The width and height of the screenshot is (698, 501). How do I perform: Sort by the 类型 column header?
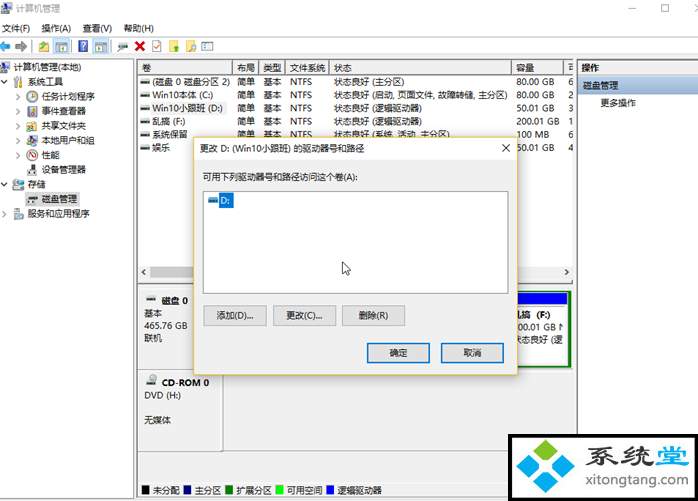click(x=272, y=68)
